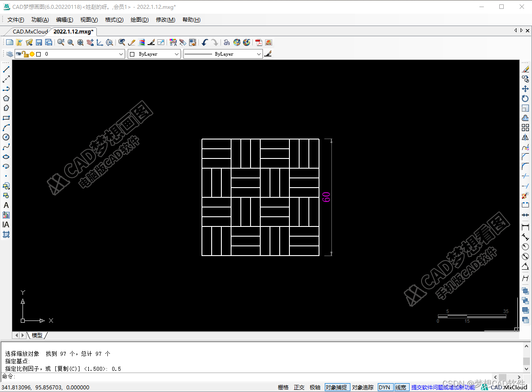
Task: Switch to the CAD.MxCloud tab
Action: pos(30,31)
